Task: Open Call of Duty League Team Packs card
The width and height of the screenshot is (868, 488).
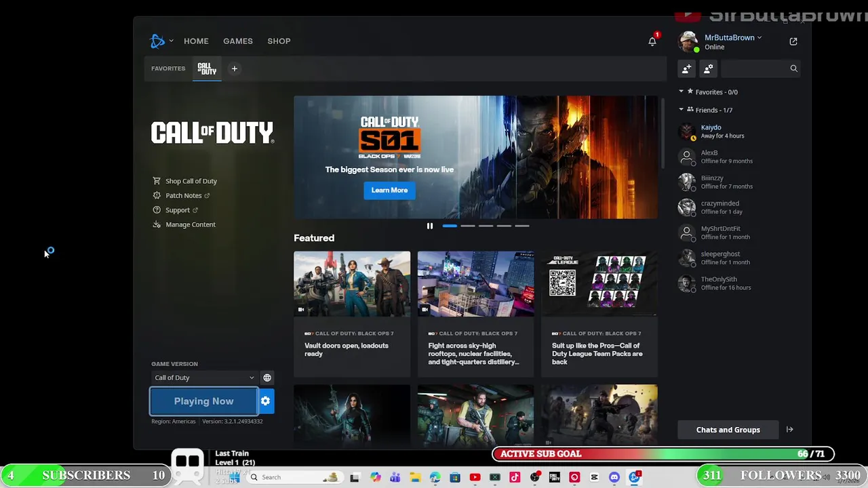Action: pos(599,314)
